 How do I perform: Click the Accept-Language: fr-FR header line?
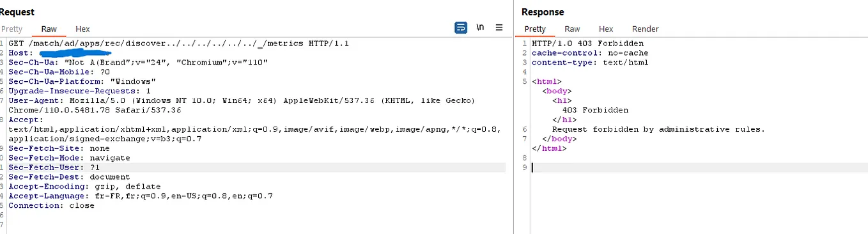pos(141,196)
